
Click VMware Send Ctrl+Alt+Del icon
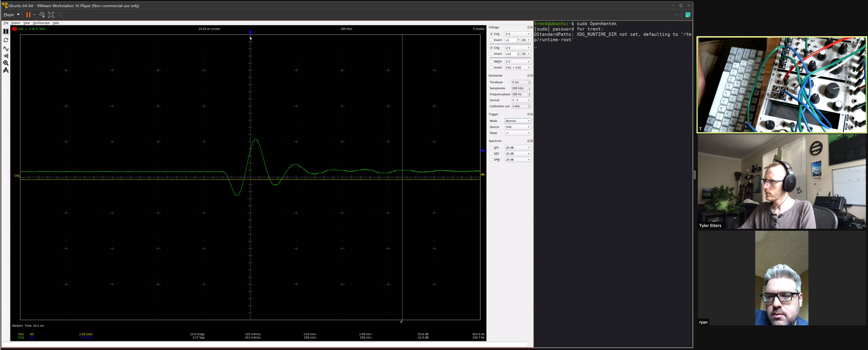pyautogui.click(x=42, y=15)
